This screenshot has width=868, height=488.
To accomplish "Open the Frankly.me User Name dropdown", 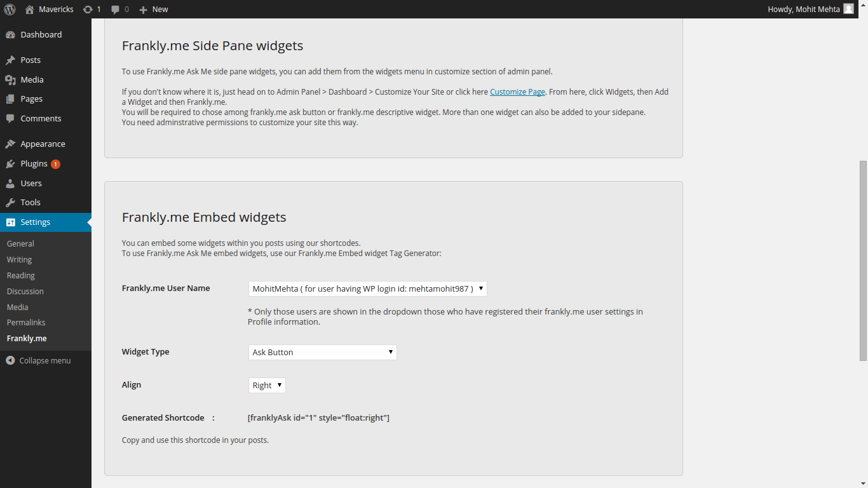I will 368,288.
